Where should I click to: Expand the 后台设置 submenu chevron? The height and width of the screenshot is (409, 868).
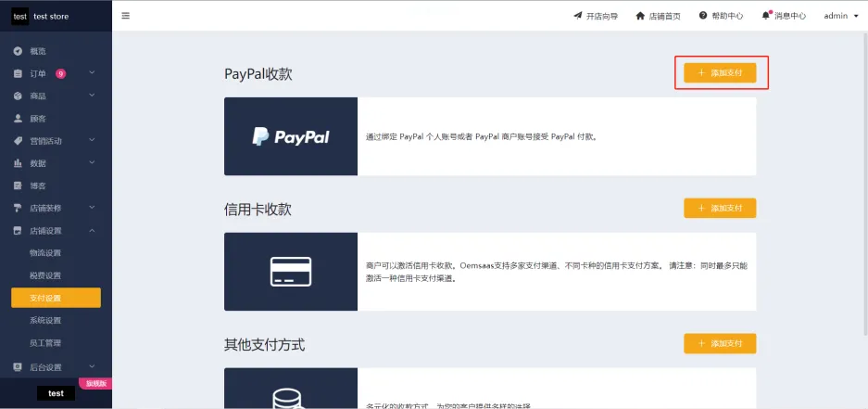pos(92,365)
